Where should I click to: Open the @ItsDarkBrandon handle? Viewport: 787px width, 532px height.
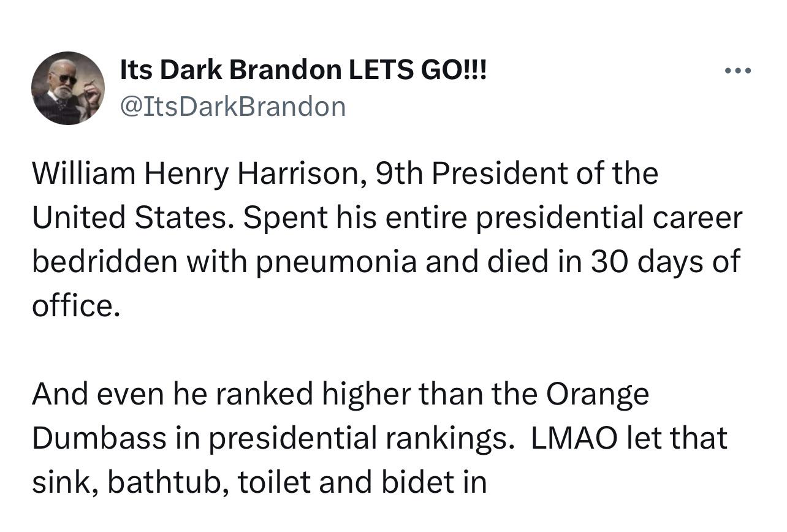(x=233, y=107)
